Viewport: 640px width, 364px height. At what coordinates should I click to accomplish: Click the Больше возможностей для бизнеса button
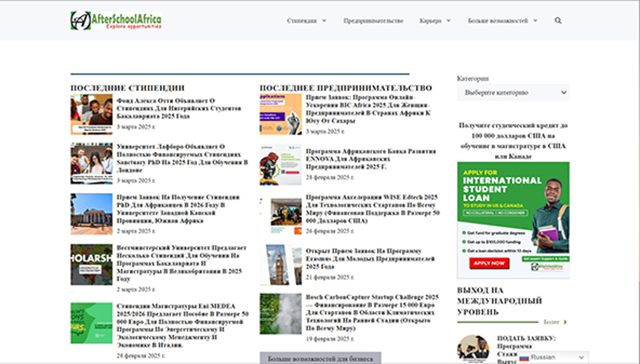[320, 359]
